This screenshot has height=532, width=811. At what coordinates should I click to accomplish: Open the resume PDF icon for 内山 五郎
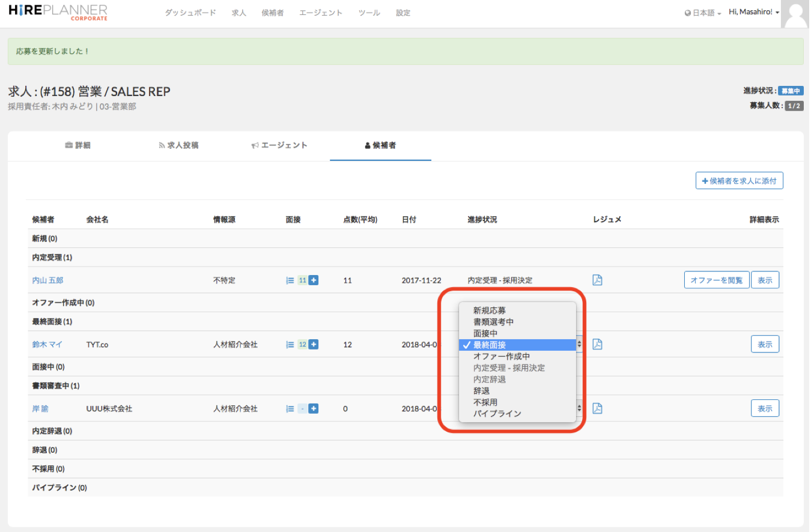(597, 280)
